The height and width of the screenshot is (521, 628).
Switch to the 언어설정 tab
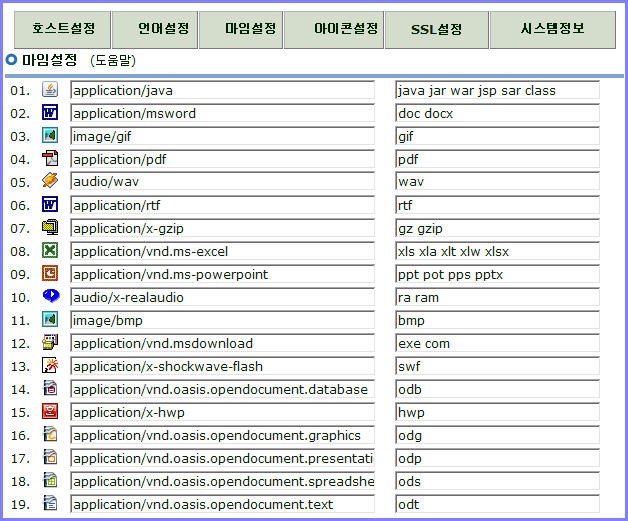point(155,29)
